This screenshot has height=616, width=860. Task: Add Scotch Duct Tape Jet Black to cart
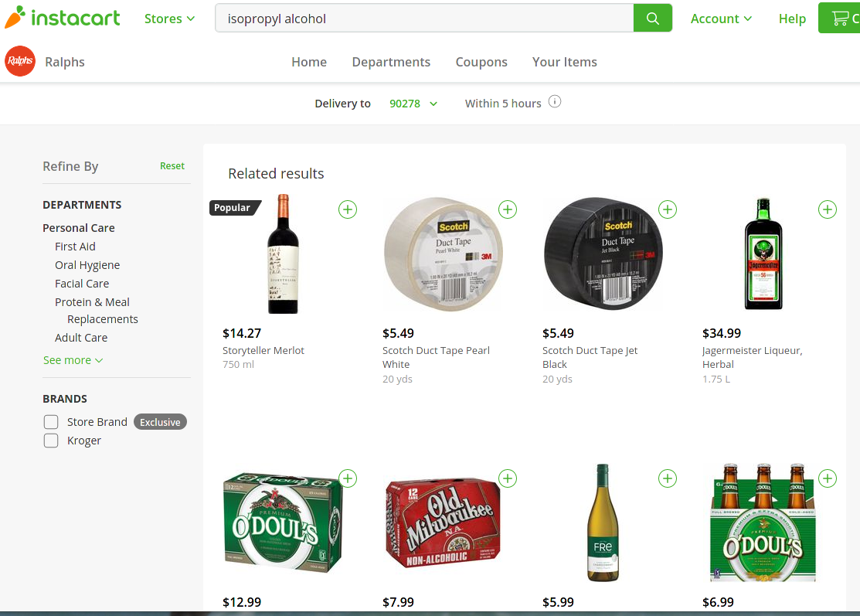click(668, 209)
